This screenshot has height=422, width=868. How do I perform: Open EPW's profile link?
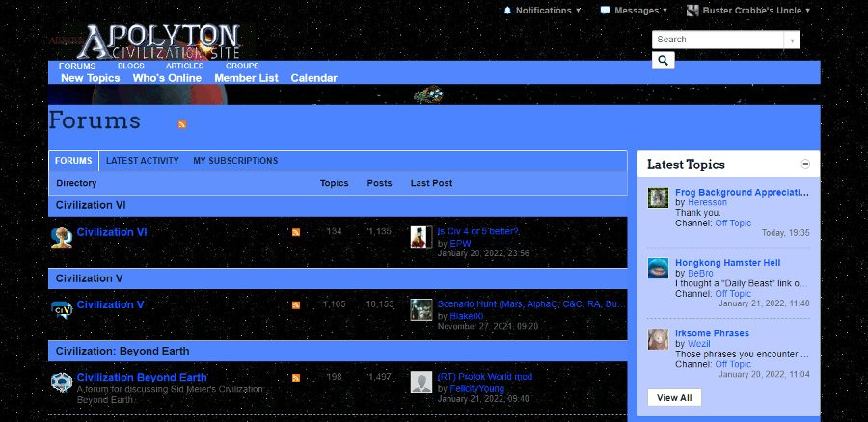click(460, 243)
